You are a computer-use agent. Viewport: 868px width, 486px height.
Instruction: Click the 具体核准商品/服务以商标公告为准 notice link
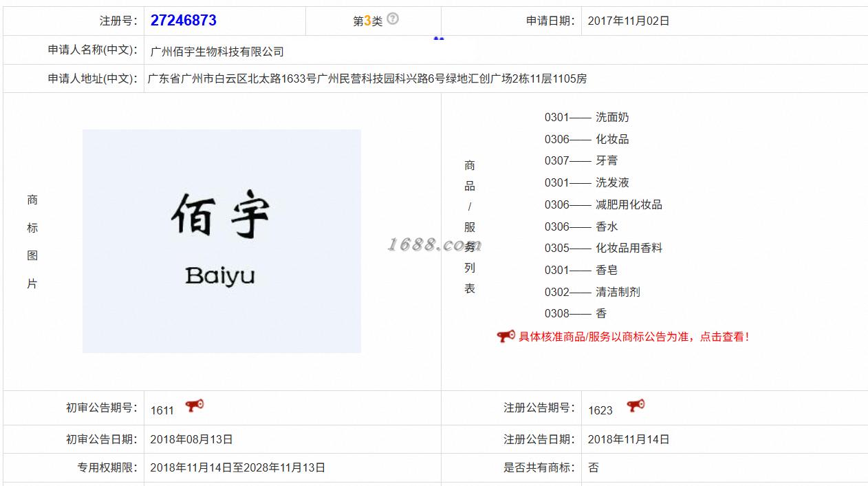click(x=633, y=337)
